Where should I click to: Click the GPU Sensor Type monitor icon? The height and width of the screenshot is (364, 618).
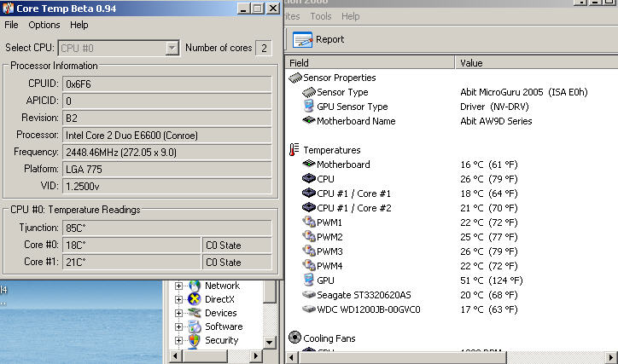pos(309,107)
